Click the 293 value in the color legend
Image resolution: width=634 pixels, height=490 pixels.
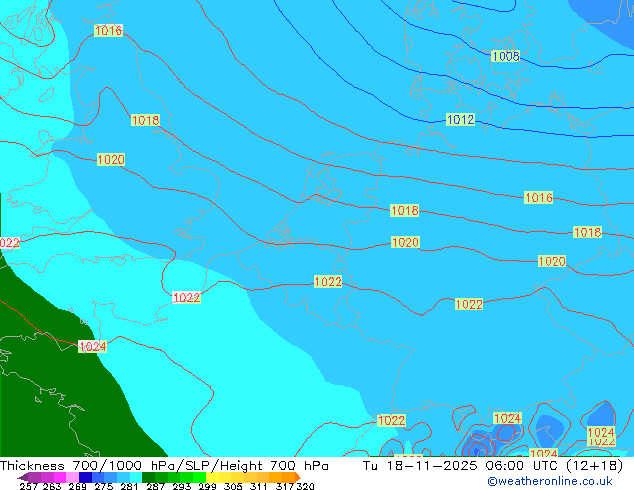(x=181, y=486)
